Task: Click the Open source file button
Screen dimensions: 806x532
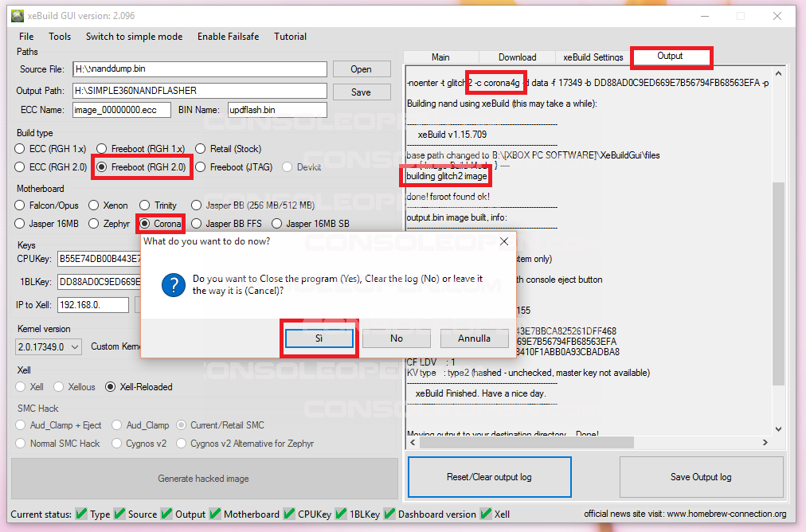Action: [362, 68]
